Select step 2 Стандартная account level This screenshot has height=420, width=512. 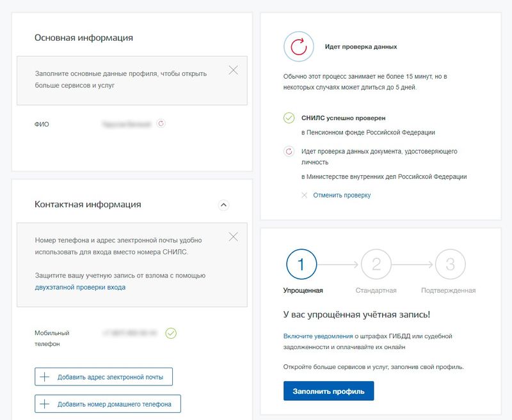pos(376,263)
